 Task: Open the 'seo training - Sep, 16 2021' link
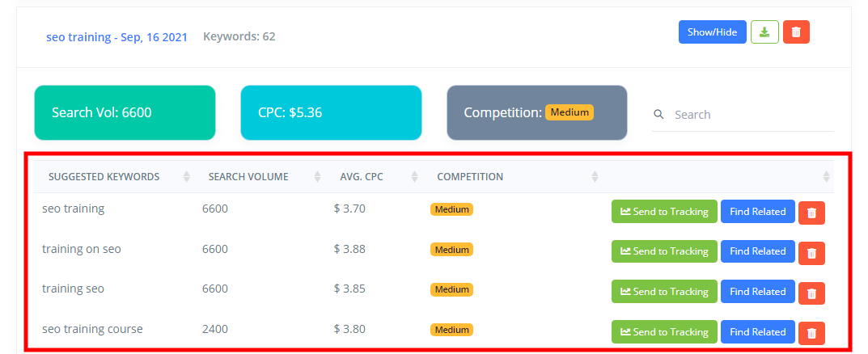coord(116,37)
